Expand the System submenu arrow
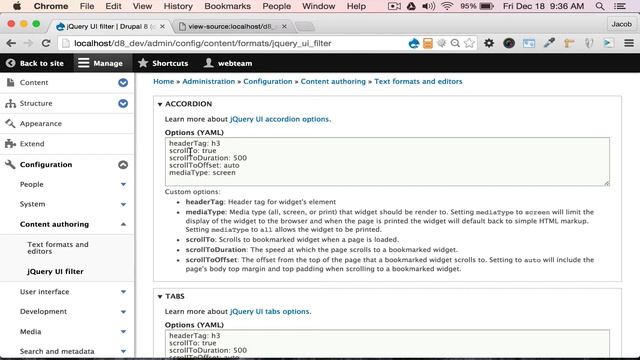 tap(123, 204)
